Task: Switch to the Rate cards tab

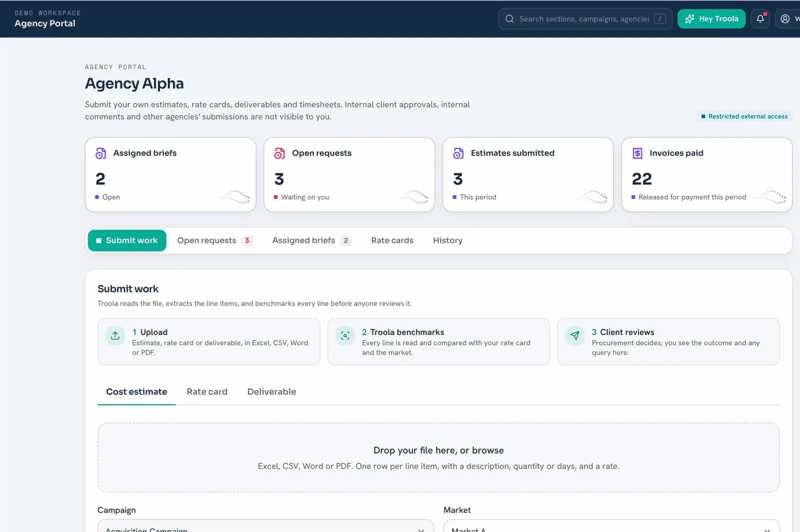Action: pyautogui.click(x=392, y=240)
